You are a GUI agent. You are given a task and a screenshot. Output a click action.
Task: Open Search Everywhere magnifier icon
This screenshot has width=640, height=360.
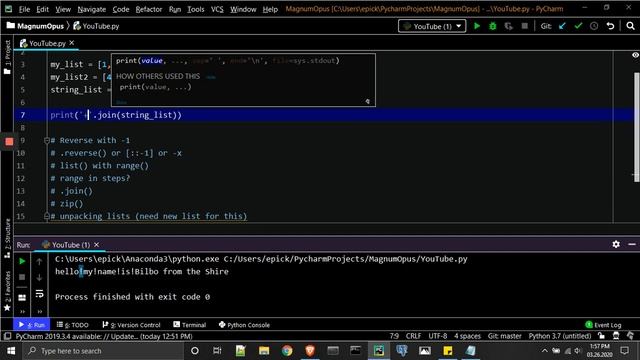point(630,26)
